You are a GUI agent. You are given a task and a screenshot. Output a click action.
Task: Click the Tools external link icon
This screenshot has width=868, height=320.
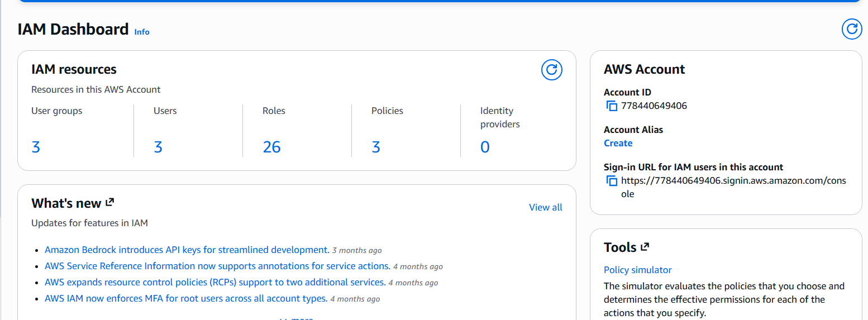tap(645, 246)
